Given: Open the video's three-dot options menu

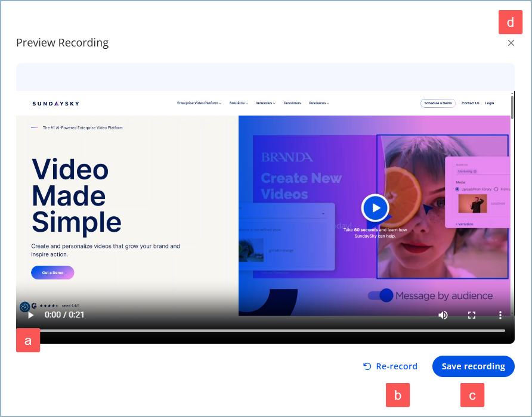Looking at the screenshot, I should tap(500, 315).
